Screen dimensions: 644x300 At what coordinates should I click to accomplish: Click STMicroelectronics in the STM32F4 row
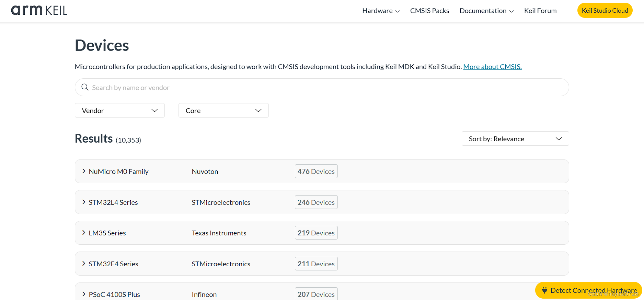[221, 264]
